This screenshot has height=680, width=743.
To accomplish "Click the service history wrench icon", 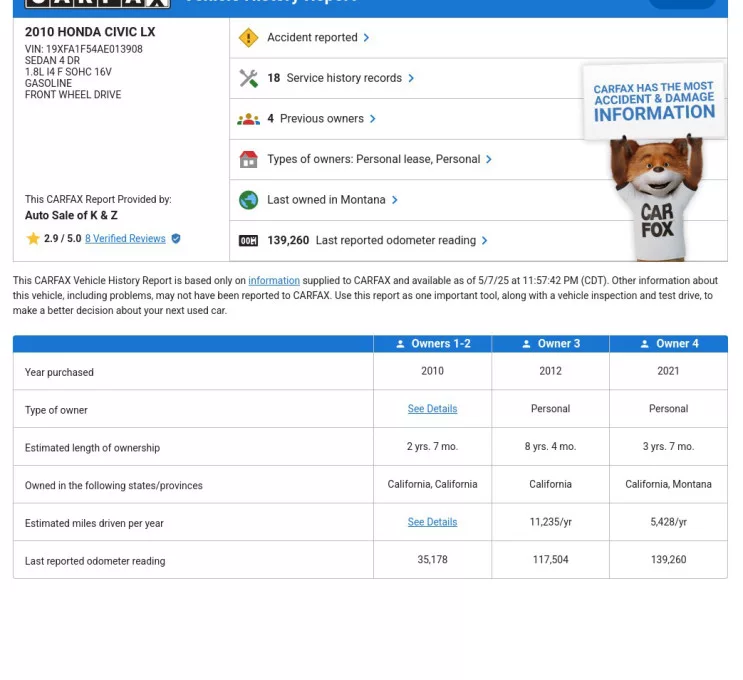I will click(x=249, y=78).
